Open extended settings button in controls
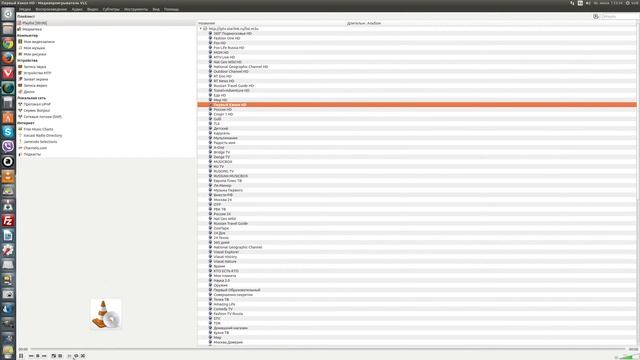 pos(60,356)
